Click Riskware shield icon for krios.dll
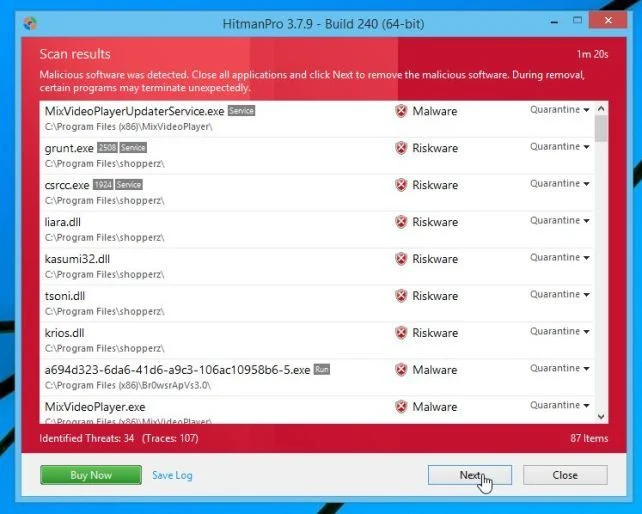 tap(401, 333)
